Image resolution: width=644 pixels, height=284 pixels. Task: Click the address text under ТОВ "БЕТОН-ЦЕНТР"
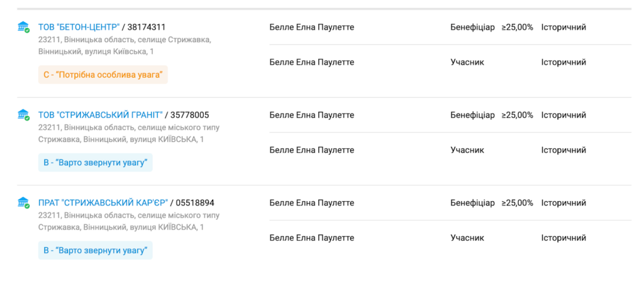[124, 45]
